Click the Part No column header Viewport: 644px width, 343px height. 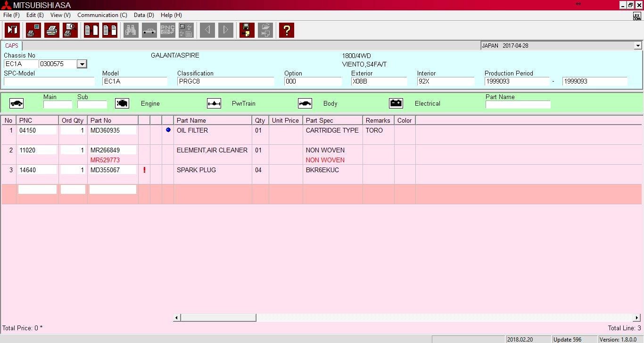113,120
